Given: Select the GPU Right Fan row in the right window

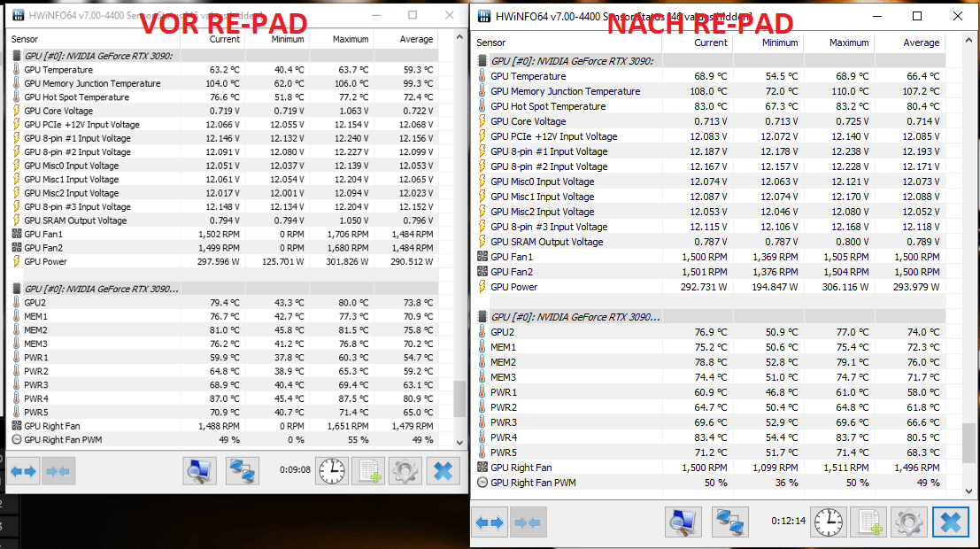Looking at the screenshot, I should (709, 468).
